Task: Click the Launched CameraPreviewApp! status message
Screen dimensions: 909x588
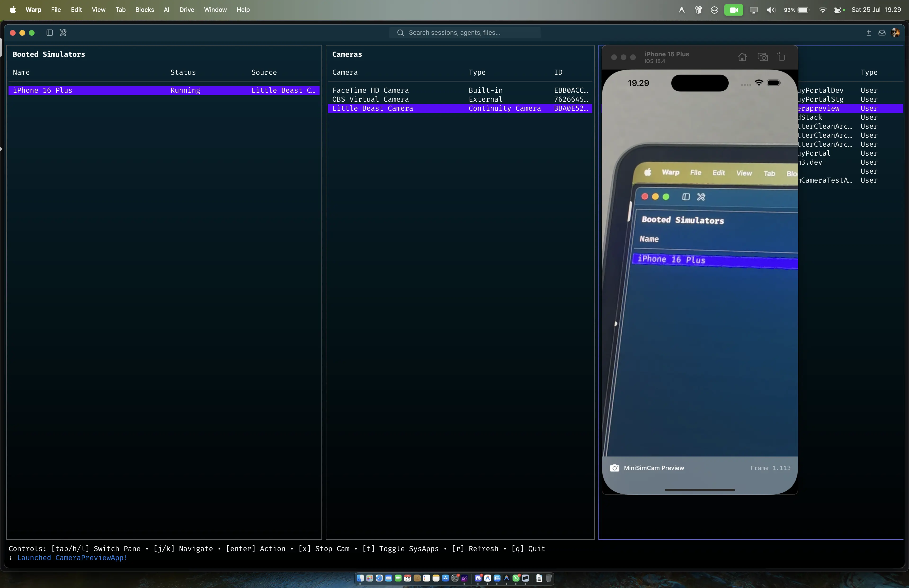Action: click(72, 557)
